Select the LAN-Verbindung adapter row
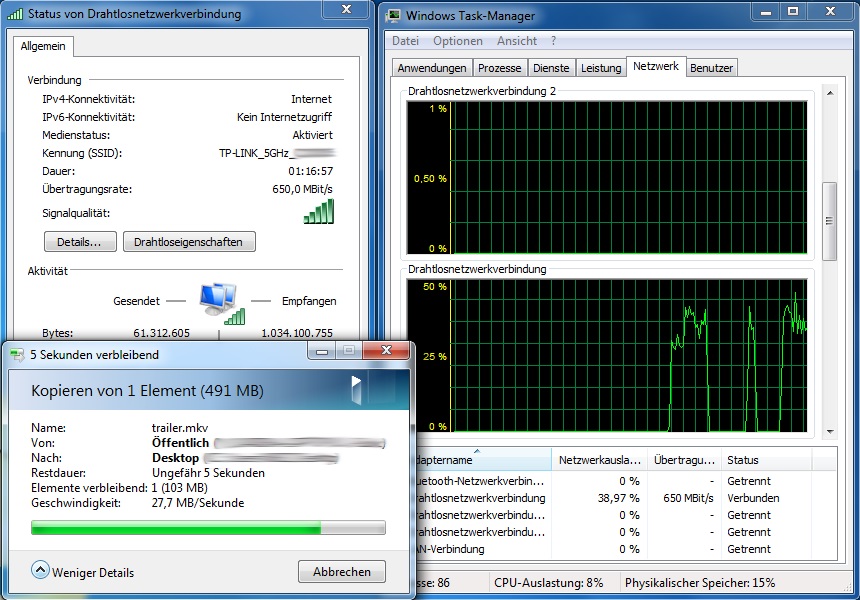 pyautogui.click(x=625, y=549)
